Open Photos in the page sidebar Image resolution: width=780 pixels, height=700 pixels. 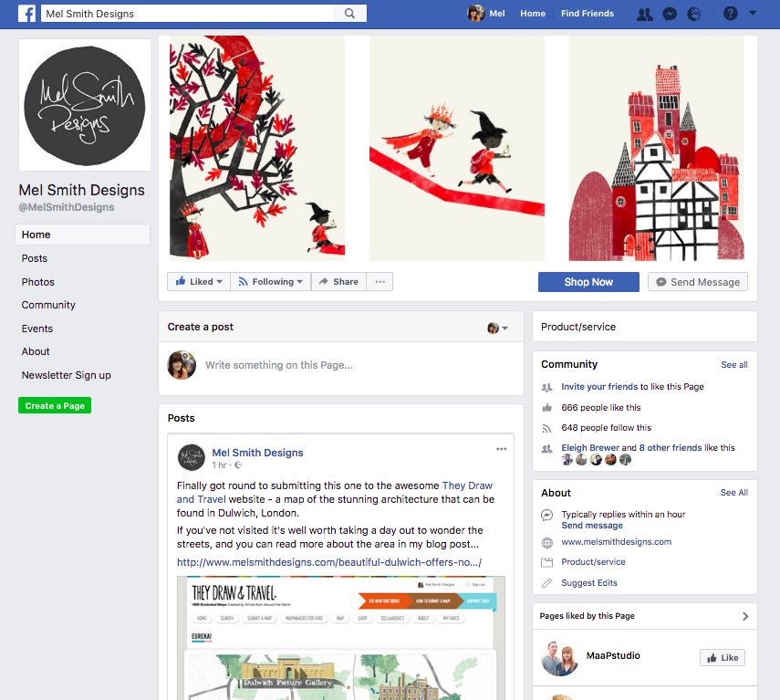37,282
